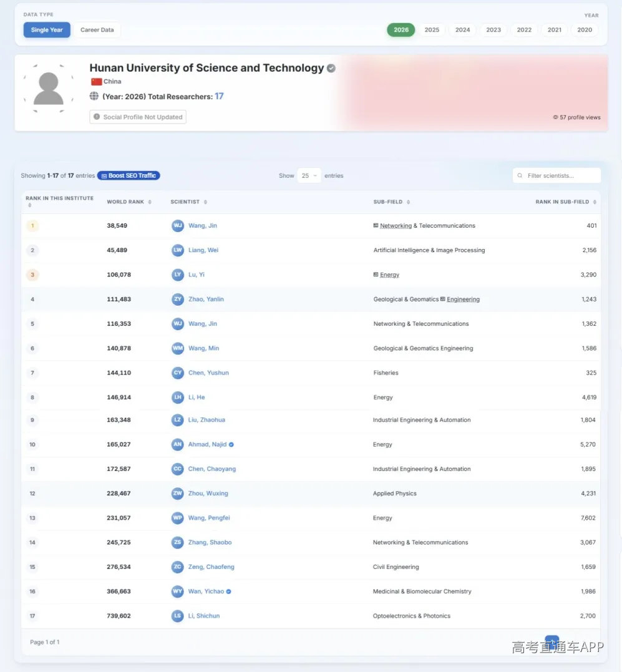622x672 pixels.
Task: Click the verified badge next to Wan, Yichao
Action: [x=229, y=592]
